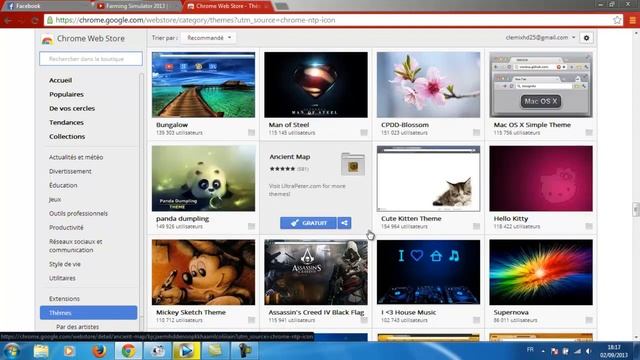This screenshot has width=640, height=360.
Task: Click the small badge icon on the Bungalow card
Action: pyautogui.click(x=251, y=133)
